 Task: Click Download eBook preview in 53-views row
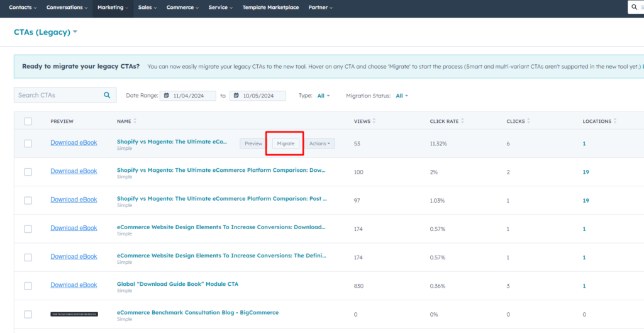(74, 143)
